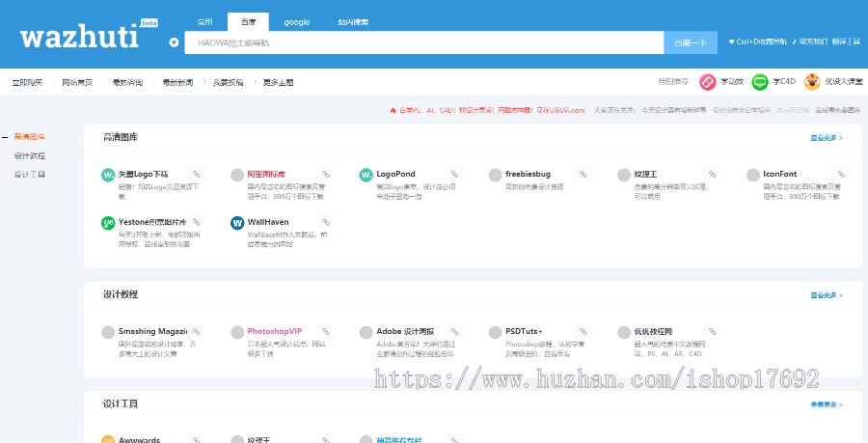
Task: Switch to the google search tab
Action: coord(297,22)
